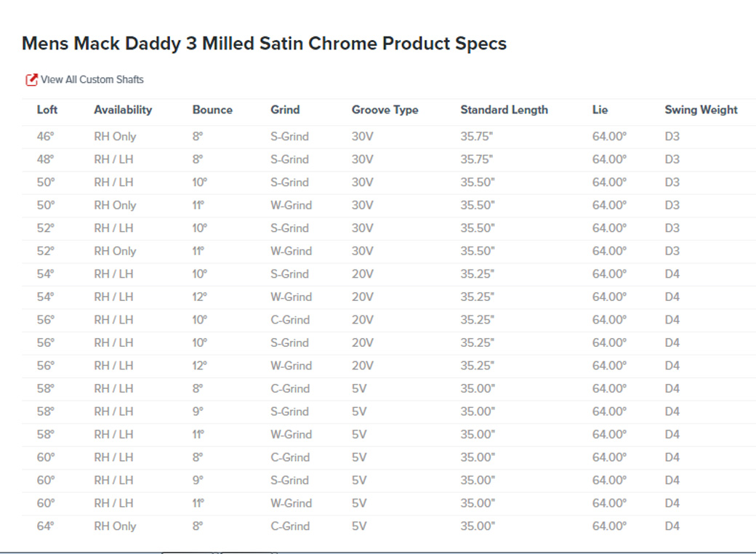Click the Grind column header
The width and height of the screenshot is (756, 554).
tap(285, 110)
